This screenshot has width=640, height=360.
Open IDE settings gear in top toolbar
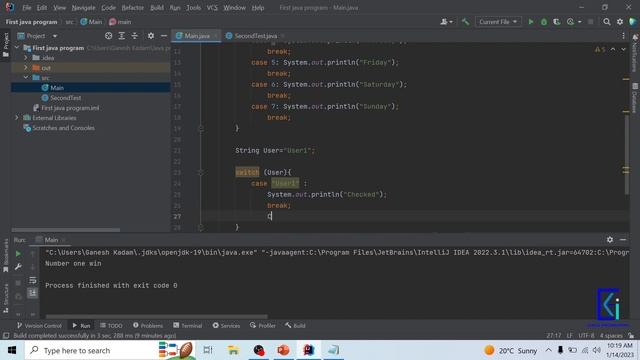(x=620, y=22)
